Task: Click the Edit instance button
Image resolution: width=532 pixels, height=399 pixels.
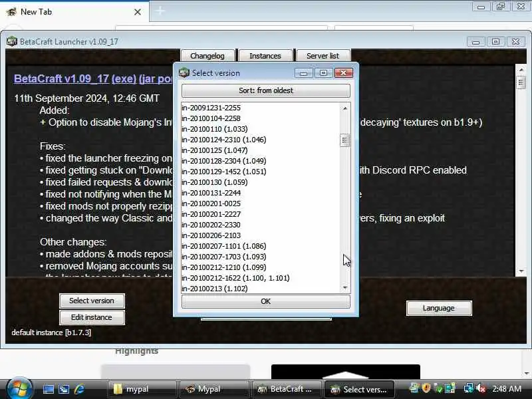Action: [92, 317]
